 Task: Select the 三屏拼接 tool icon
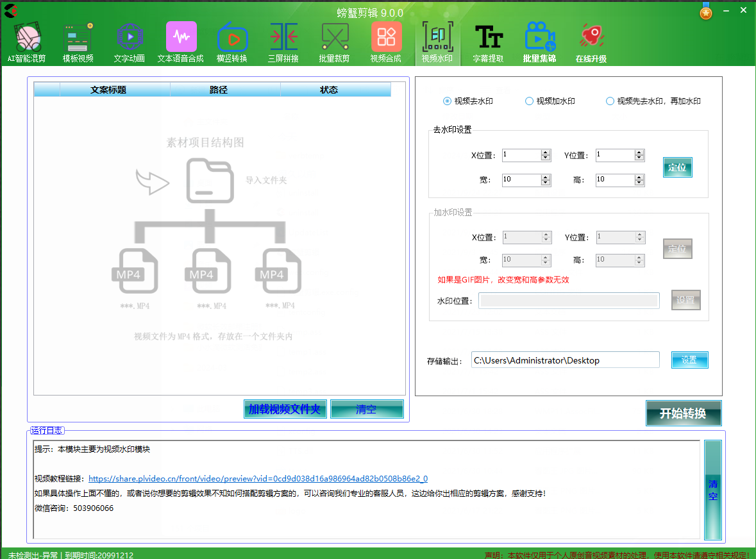coord(283,43)
